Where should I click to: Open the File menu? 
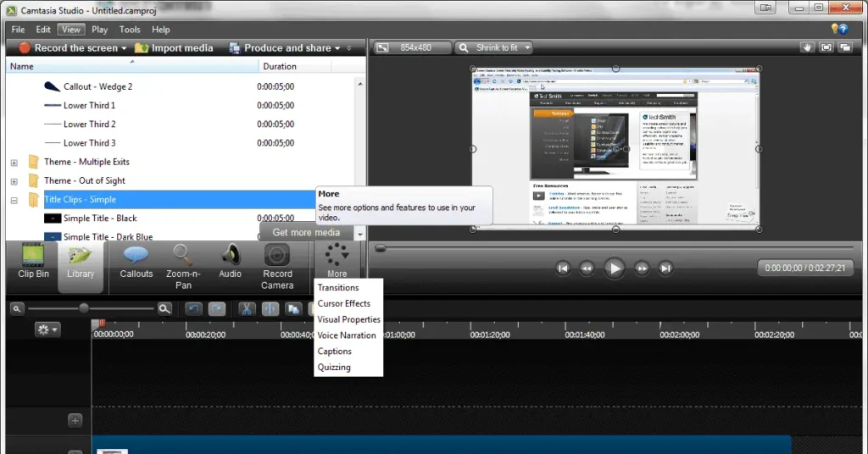click(x=18, y=30)
